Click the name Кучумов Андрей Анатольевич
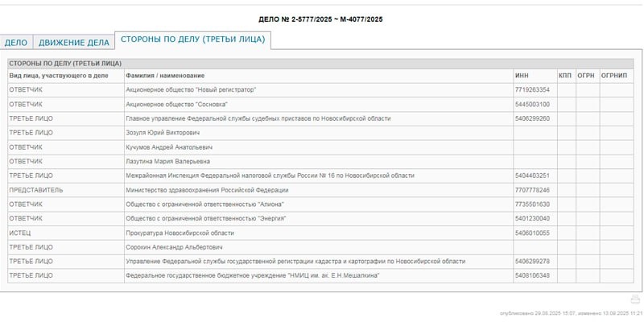 pos(169,147)
